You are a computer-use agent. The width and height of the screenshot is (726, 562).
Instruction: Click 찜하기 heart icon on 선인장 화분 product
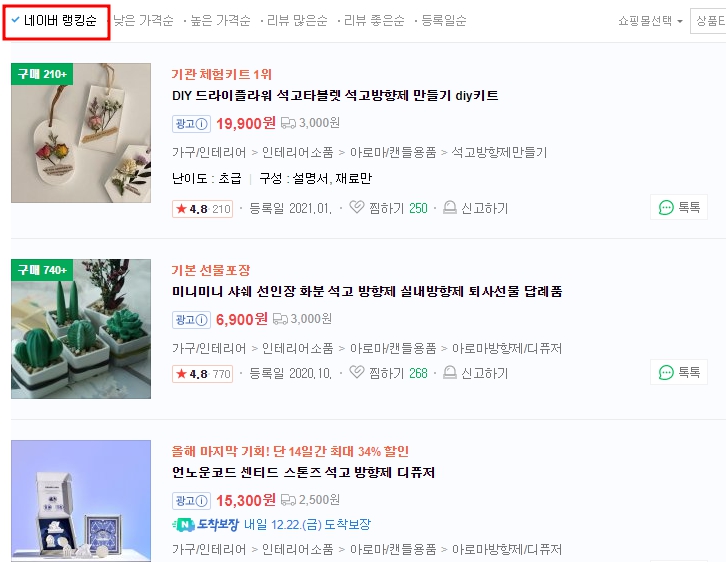pos(357,372)
